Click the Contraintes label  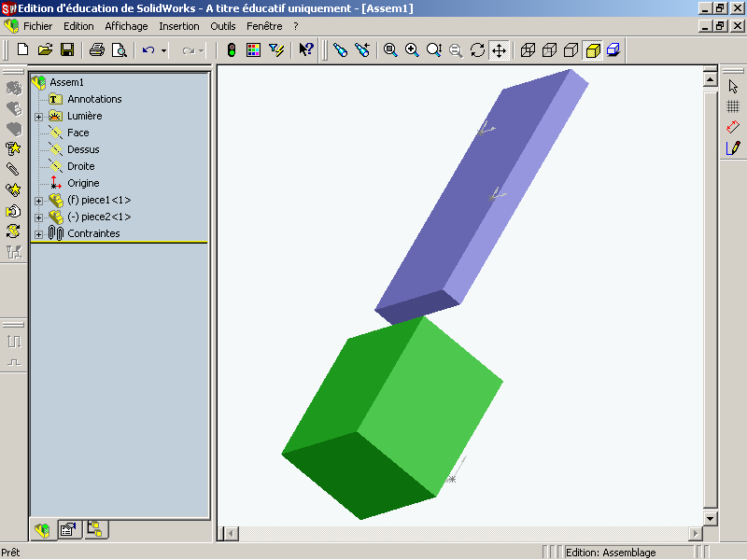coord(93,233)
